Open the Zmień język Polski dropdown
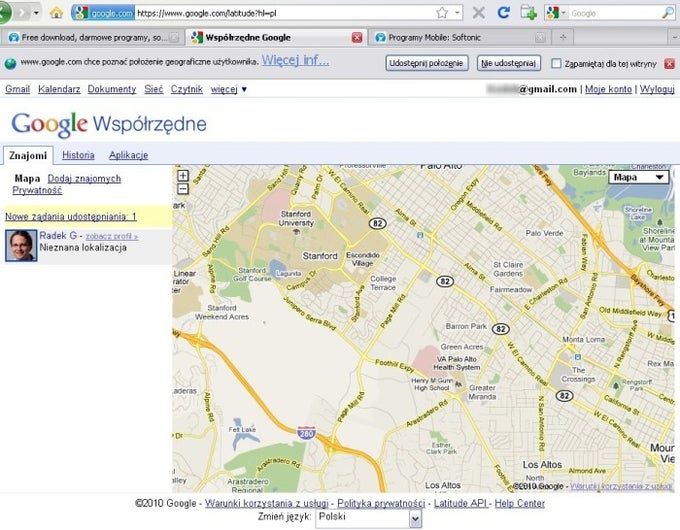 click(x=369, y=518)
